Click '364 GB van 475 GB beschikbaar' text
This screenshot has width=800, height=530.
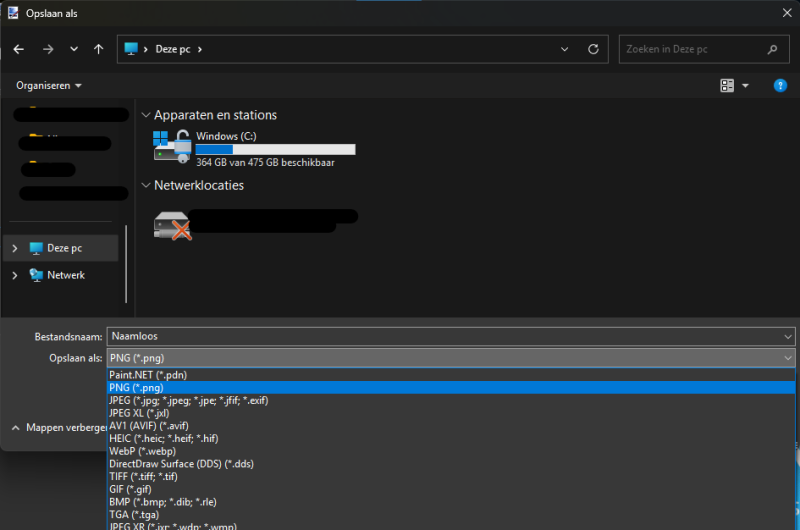pos(265,163)
